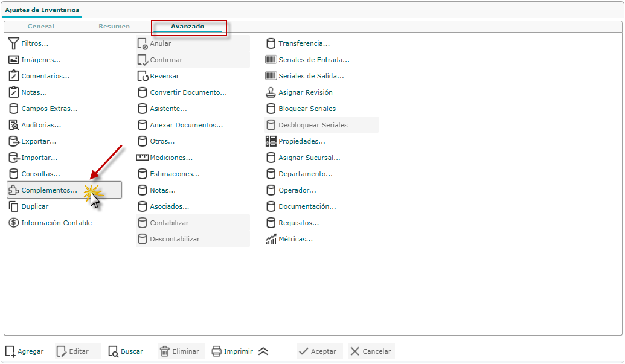Open the Propiedades grid icon

271,141
